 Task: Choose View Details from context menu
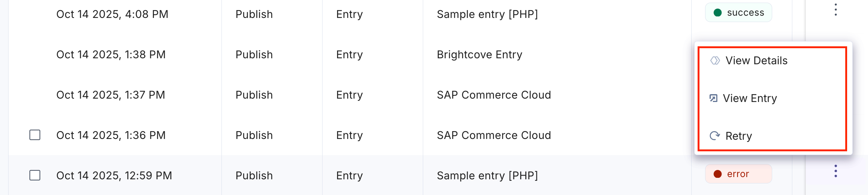[756, 61]
